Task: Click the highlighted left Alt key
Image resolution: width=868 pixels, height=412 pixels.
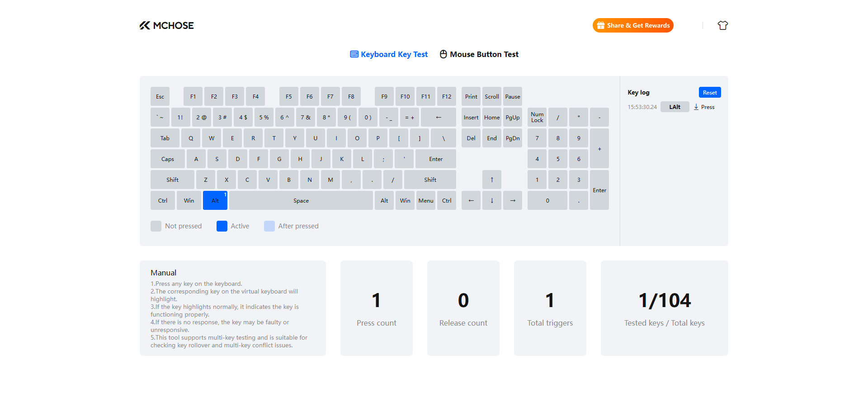Action: pyautogui.click(x=215, y=200)
